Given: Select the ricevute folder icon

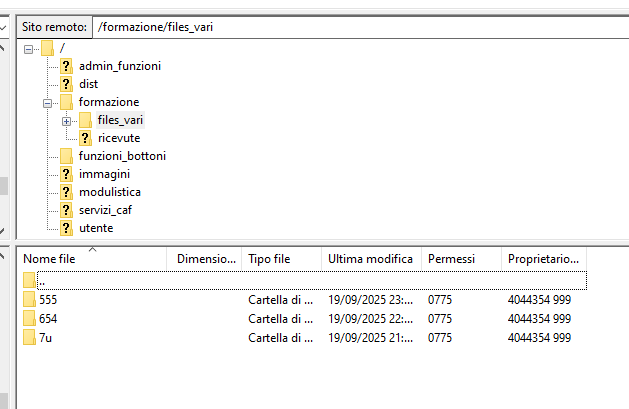Looking at the screenshot, I should 85,138.
